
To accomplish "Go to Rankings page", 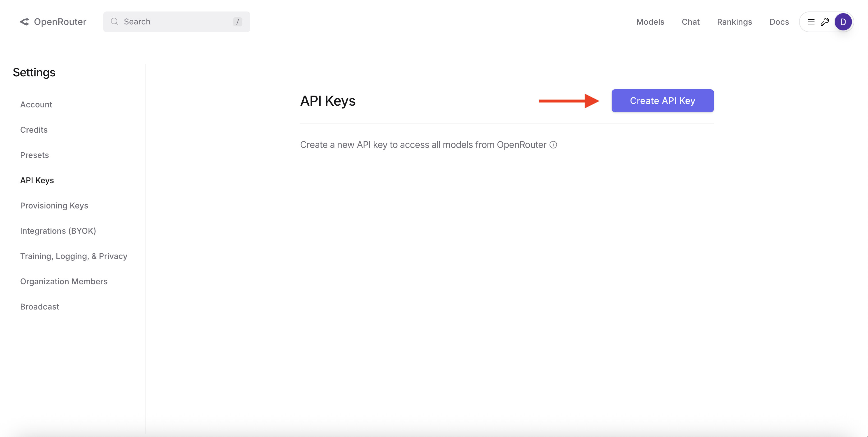I will (734, 22).
